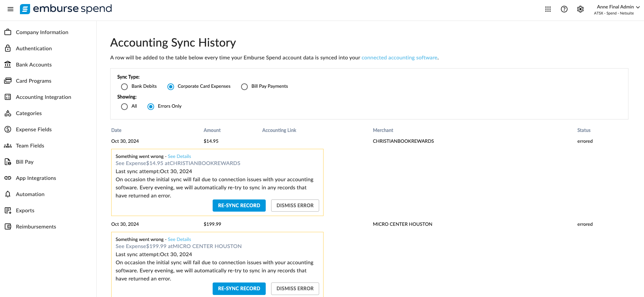Open the help question mark icon
644x297 pixels.
(564, 9)
